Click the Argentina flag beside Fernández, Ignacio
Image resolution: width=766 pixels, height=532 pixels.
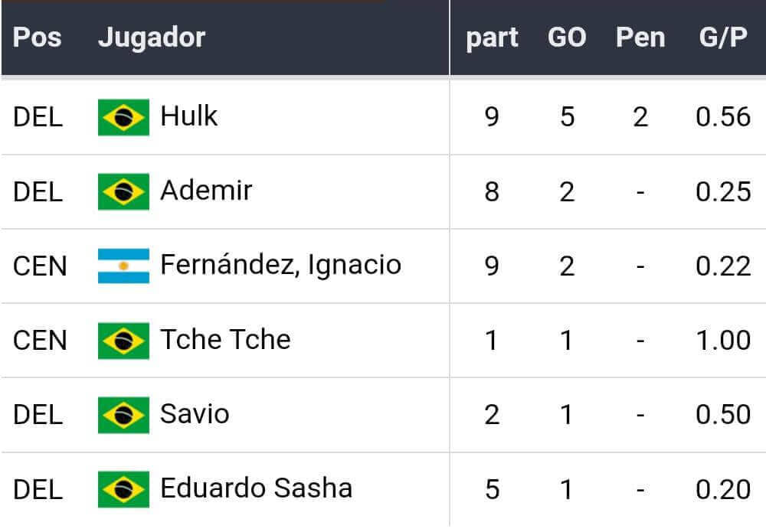123,266
